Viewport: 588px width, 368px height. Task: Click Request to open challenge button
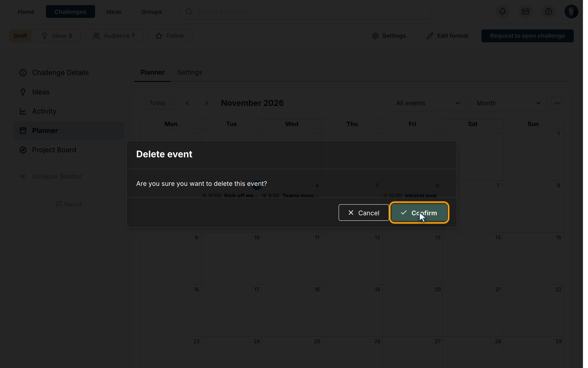click(527, 36)
